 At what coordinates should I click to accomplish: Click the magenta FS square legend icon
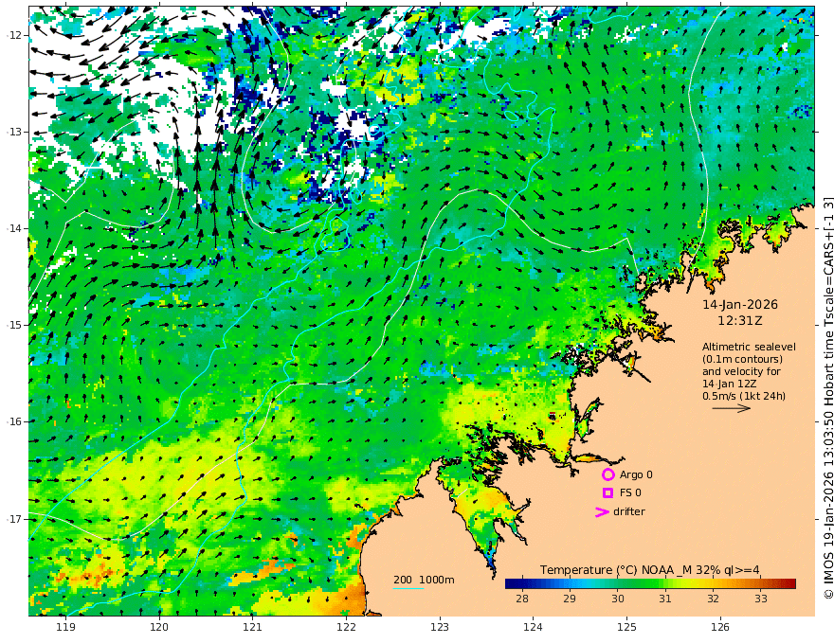click(x=607, y=493)
